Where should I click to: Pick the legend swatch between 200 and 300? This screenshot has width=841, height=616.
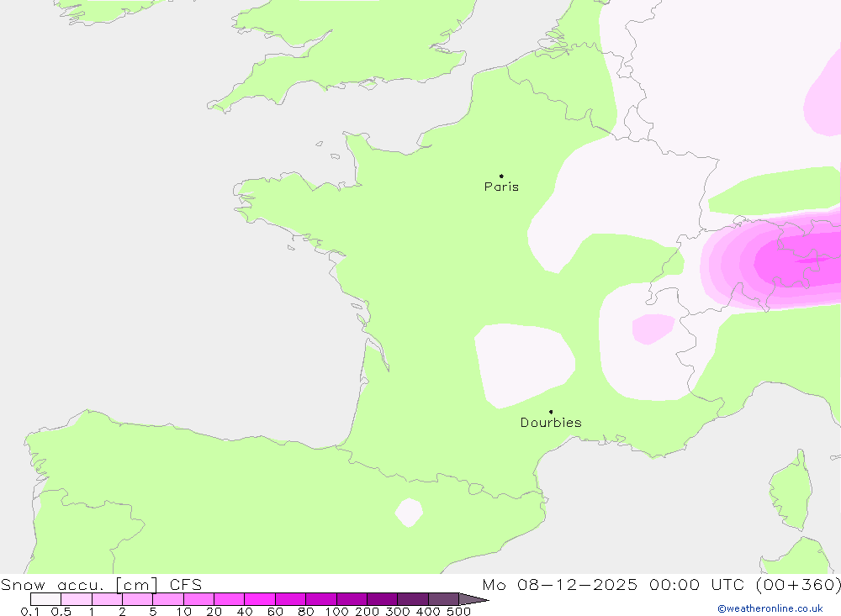(382, 599)
